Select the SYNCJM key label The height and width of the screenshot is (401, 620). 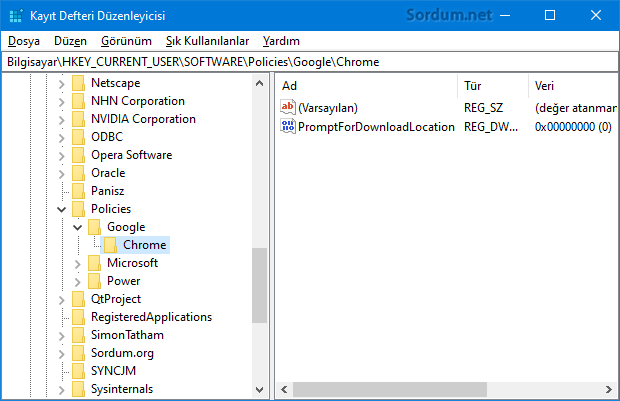(x=113, y=371)
